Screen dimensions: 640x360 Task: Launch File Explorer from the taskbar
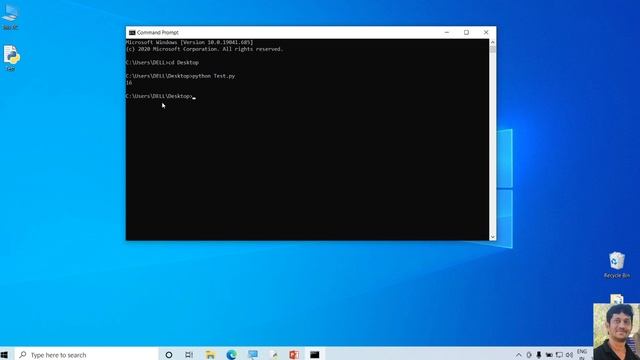pos(210,355)
